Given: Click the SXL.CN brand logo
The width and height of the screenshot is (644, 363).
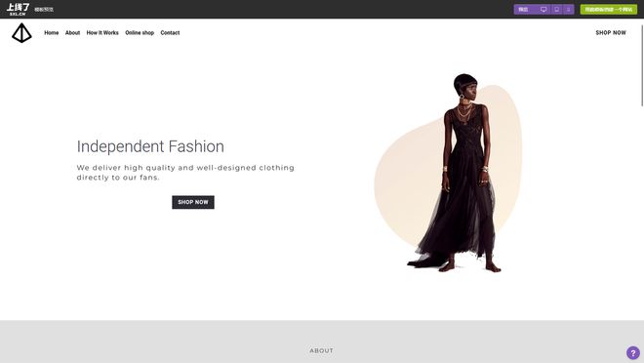Looking at the screenshot, I should (x=18, y=9).
